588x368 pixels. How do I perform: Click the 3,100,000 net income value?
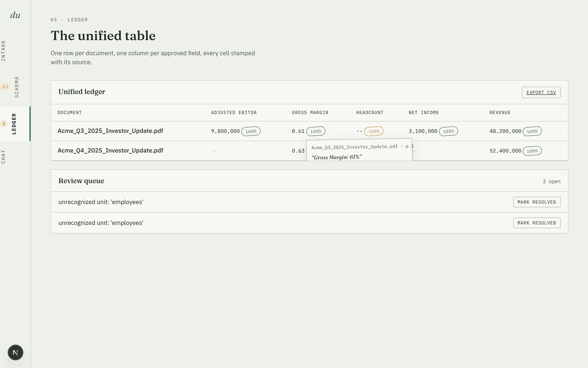[423, 131]
